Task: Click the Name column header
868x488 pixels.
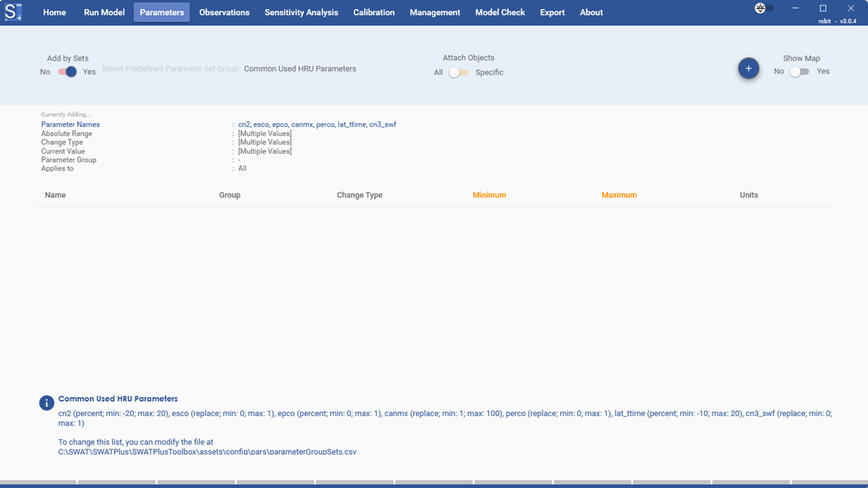Action: [56, 195]
